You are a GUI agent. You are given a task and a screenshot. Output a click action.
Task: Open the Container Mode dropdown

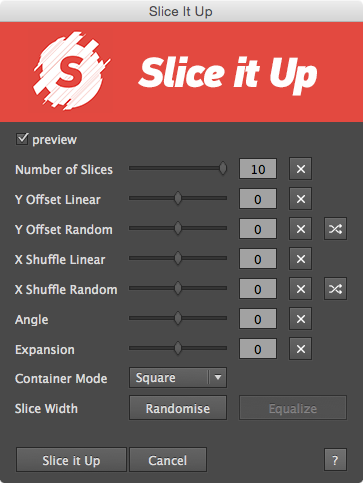click(178, 378)
